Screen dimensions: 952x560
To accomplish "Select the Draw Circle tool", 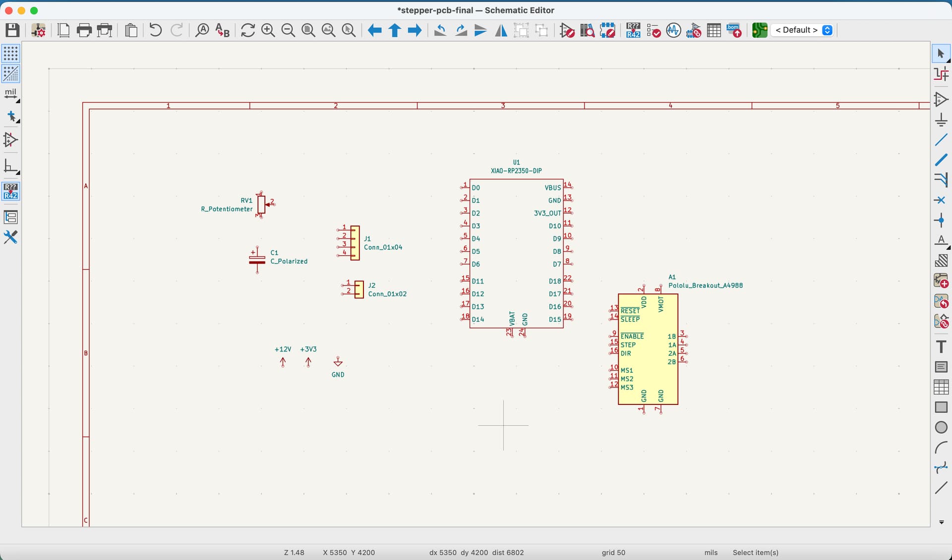I will coord(941,427).
